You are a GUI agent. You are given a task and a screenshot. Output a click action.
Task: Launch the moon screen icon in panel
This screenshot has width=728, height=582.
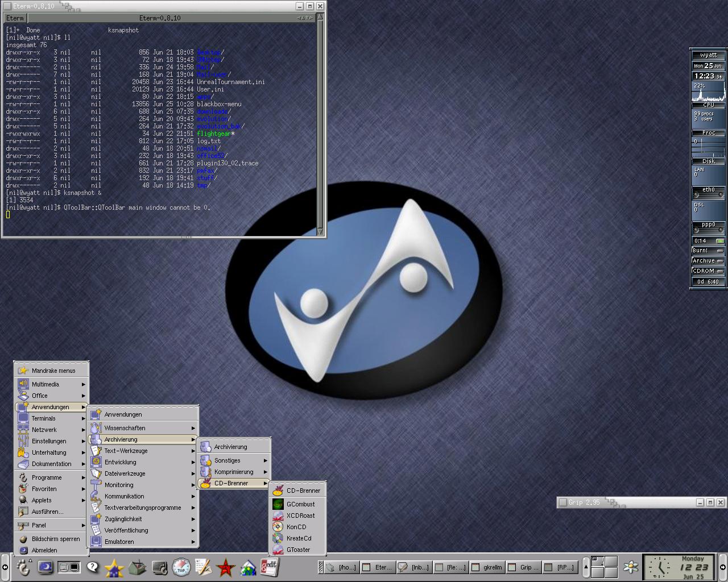(x=45, y=567)
